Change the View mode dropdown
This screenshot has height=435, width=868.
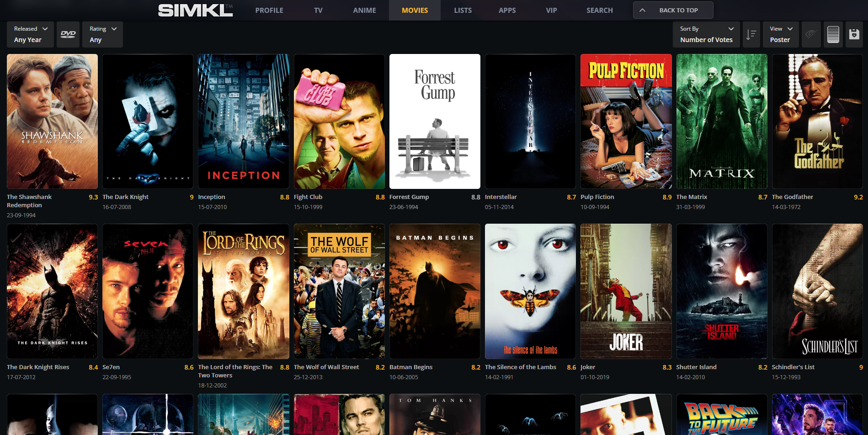click(781, 34)
